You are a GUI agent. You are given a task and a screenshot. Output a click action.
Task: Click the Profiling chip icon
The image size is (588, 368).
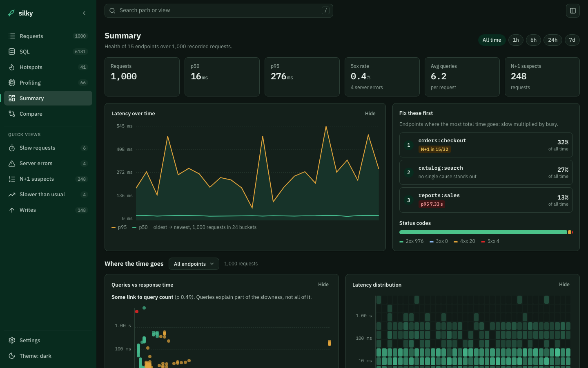12,83
